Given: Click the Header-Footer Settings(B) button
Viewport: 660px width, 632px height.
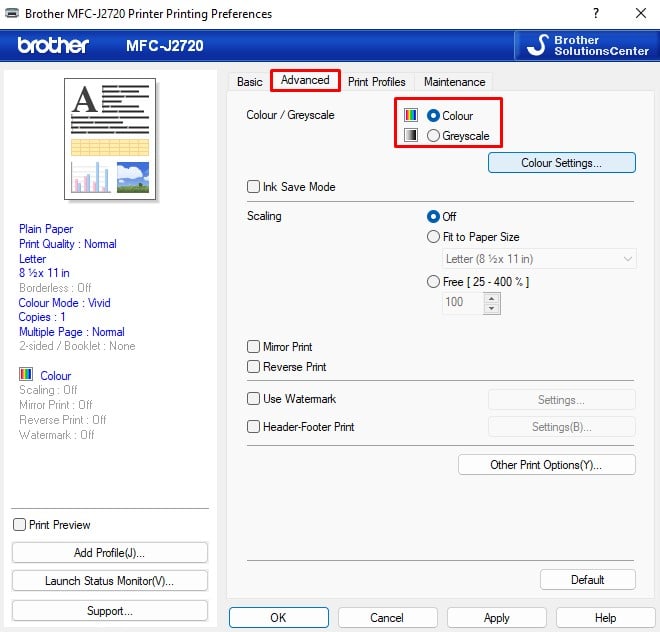Looking at the screenshot, I should click(x=562, y=427).
